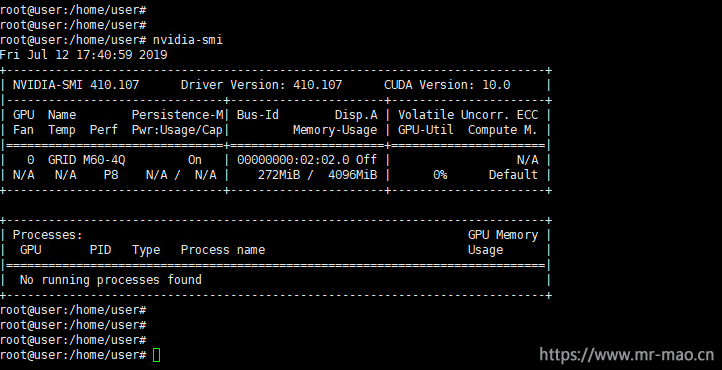Click the persistence mode value 'On'
Screen dimensions: 722x370
tap(195, 160)
